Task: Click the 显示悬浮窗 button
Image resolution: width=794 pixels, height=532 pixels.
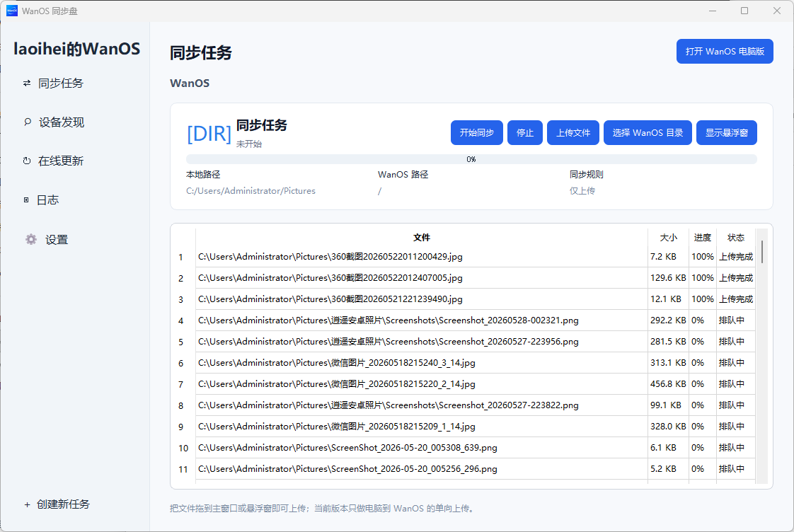Action: coord(727,132)
